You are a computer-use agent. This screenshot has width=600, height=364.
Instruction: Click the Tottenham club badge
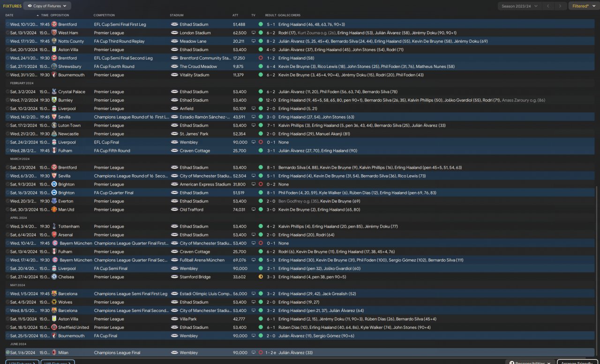(x=54, y=226)
